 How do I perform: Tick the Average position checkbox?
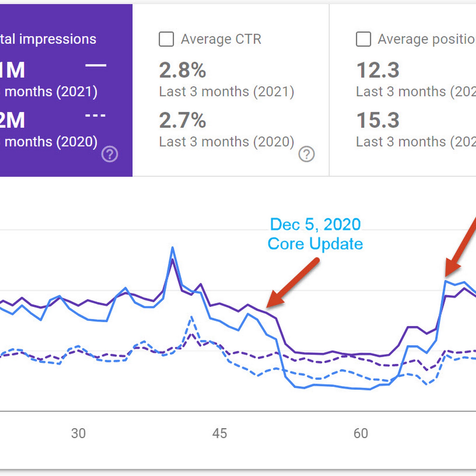(364, 39)
